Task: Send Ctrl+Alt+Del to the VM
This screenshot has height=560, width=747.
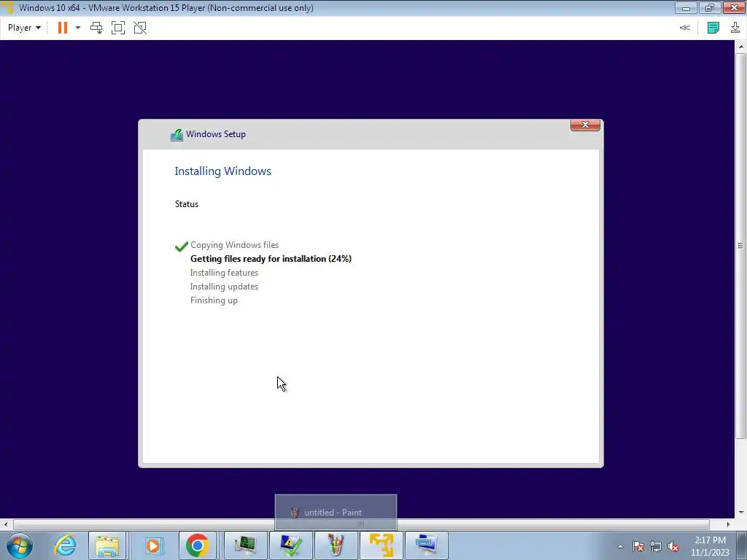Action: (x=96, y=28)
